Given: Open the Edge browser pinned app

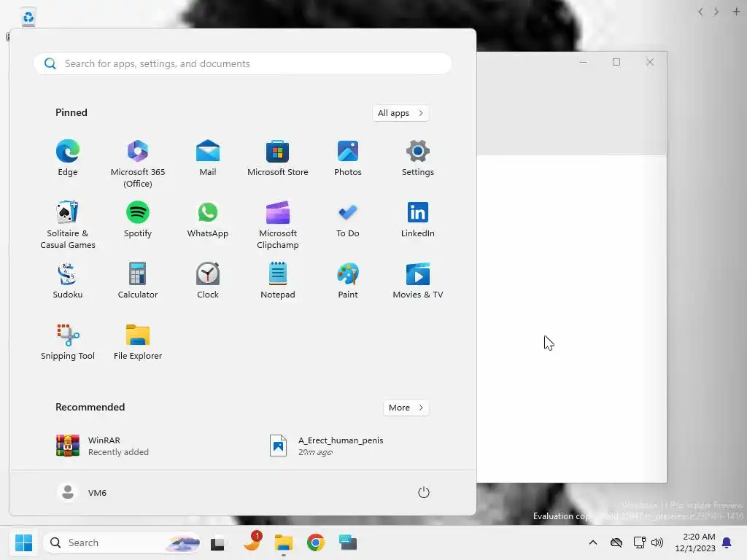Looking at the screenshot, I should click(68, 158).
